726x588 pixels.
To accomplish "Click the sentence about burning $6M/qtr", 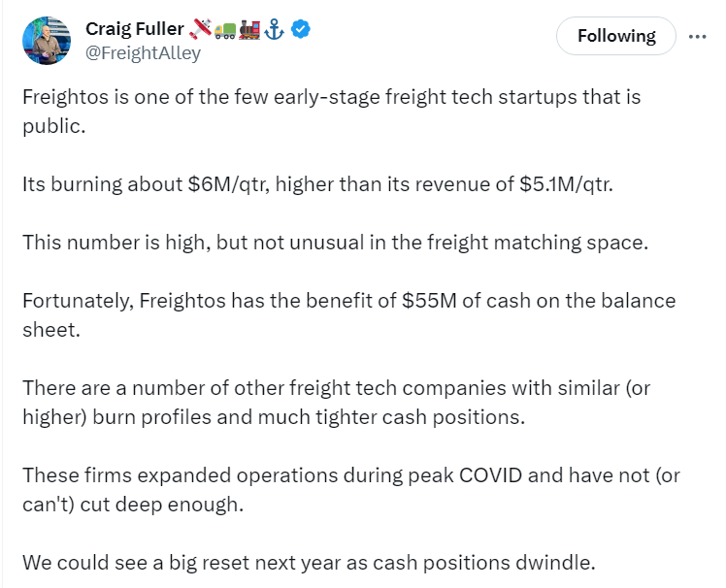I will pos(317,184).
